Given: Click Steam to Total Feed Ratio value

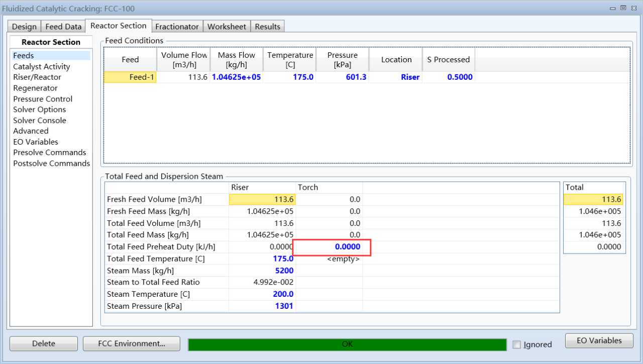Looking at the screenshot, I should [x=262, y=282].
